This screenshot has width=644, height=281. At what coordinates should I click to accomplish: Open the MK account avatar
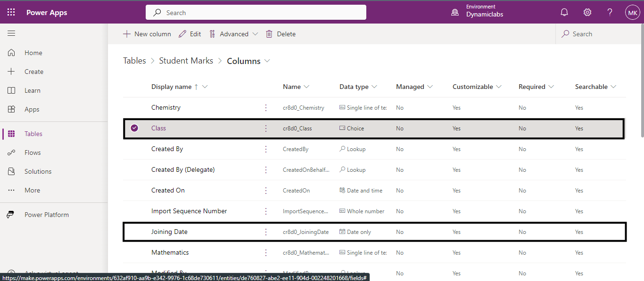coord(632,13)
